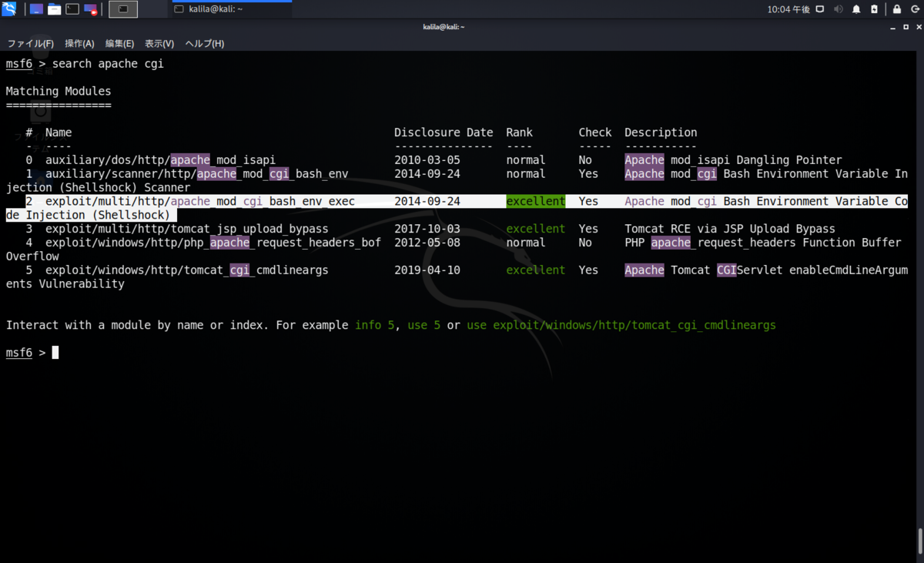Click 'auxiliary/scanner/http/apache_mod_cgi_bash_env' module name
This screenshot has width=924, height=563.
196,174
